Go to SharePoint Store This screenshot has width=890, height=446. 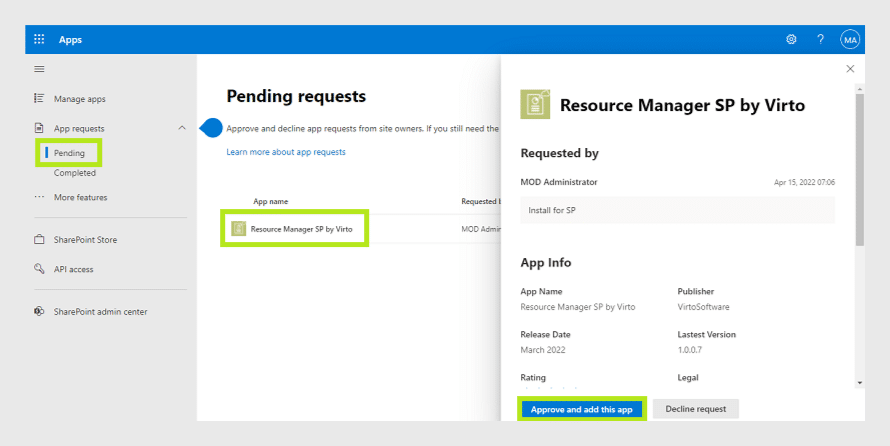85,240
